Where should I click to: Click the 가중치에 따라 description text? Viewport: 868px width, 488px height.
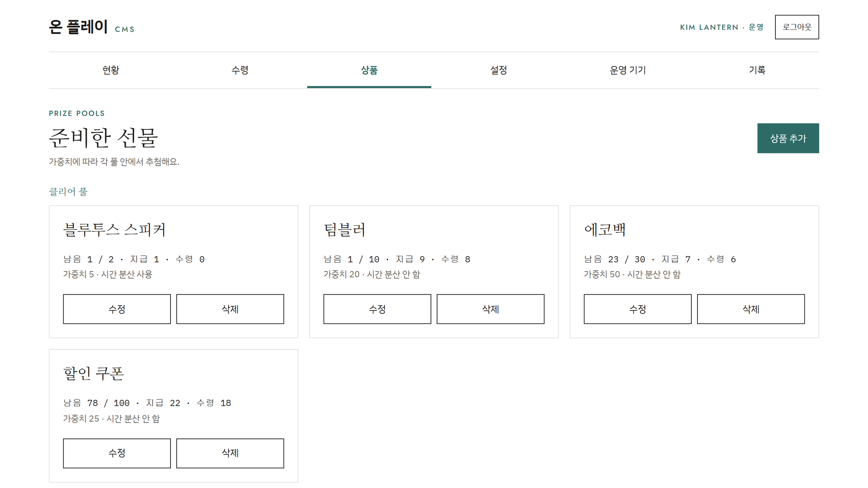[x=114, y=162]
